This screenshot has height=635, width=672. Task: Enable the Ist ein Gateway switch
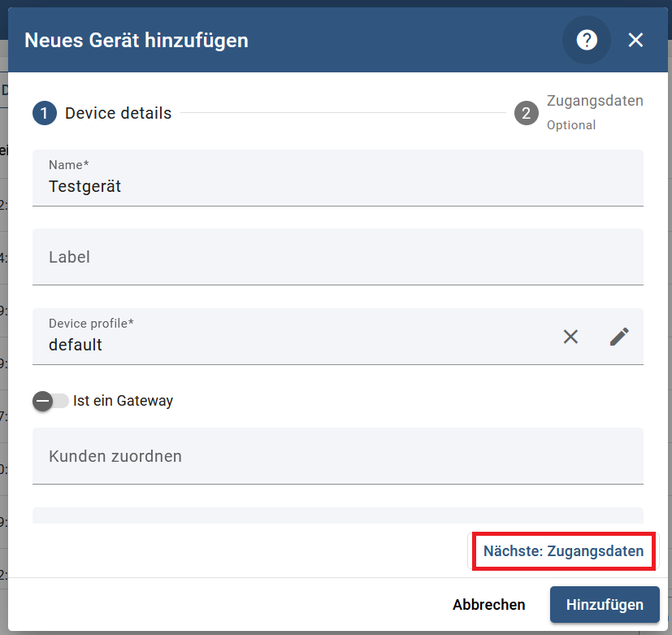[50, 401]
